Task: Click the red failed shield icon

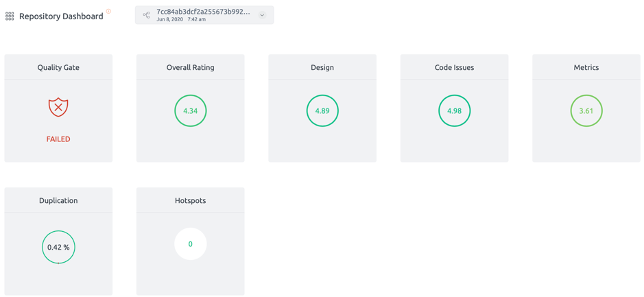Action: [58, 107]
